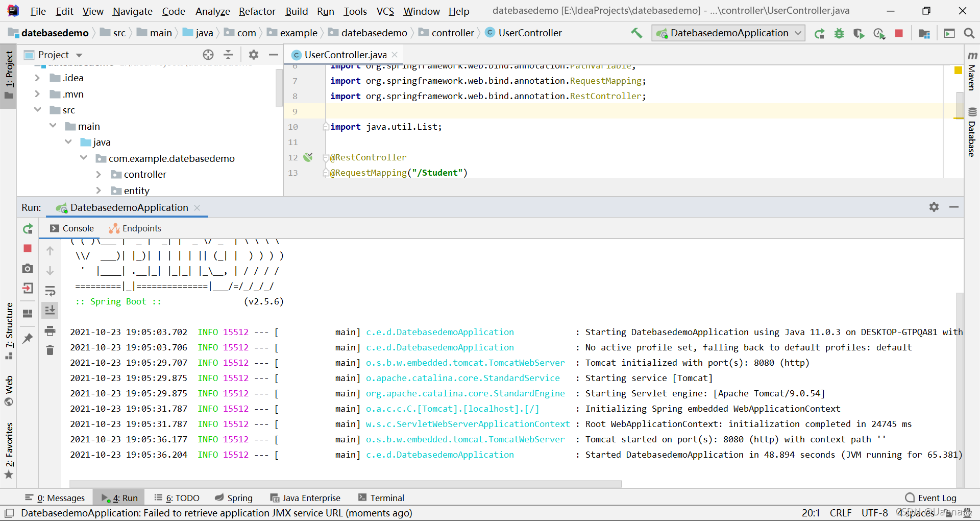980x521 pixels.
Task: Collapse all in Project panel
Action: [228, 55]
